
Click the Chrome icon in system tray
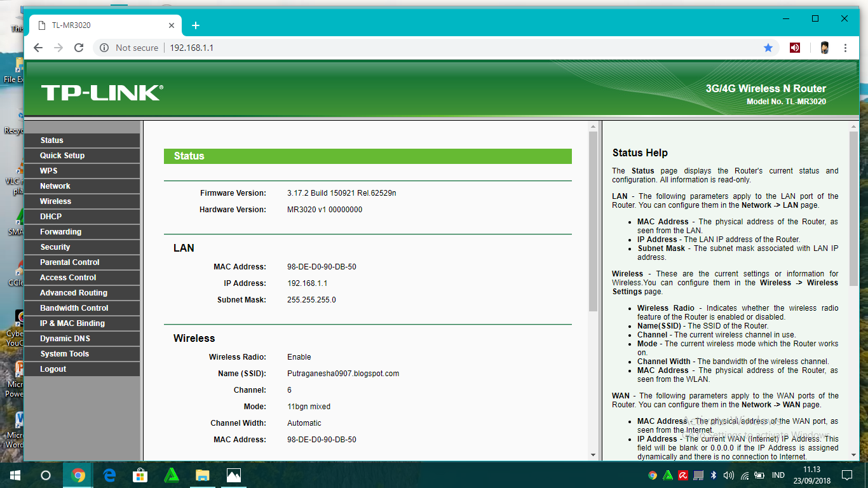click(x=653, y=475)
